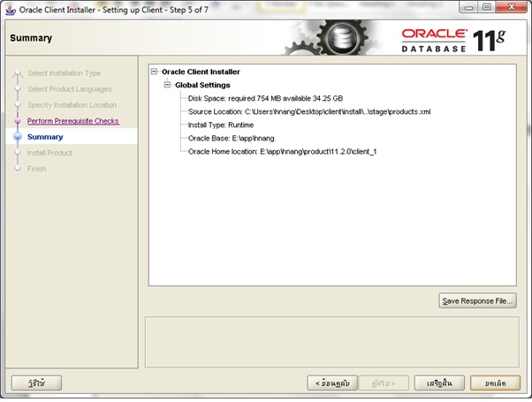Close the installer window

(512, 7)
